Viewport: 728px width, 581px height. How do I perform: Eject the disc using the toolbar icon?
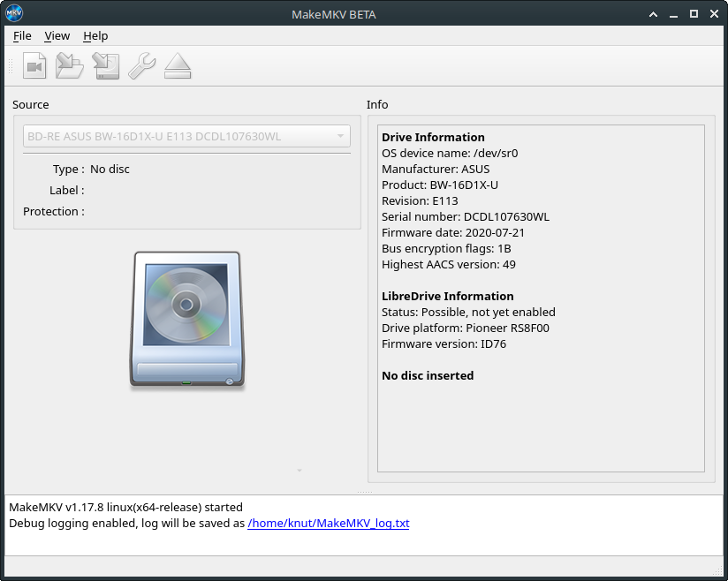coord(178,66)
